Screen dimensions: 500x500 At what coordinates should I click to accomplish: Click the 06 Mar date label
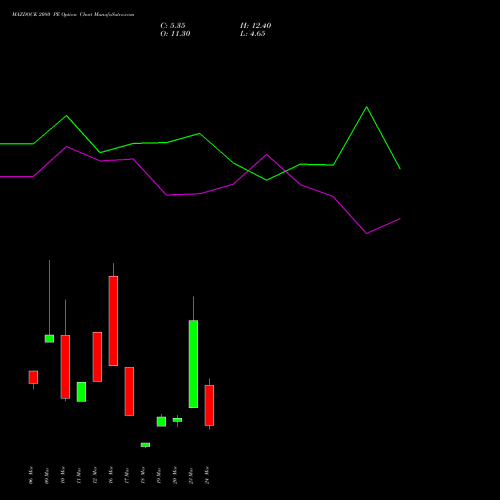point(31,475)
